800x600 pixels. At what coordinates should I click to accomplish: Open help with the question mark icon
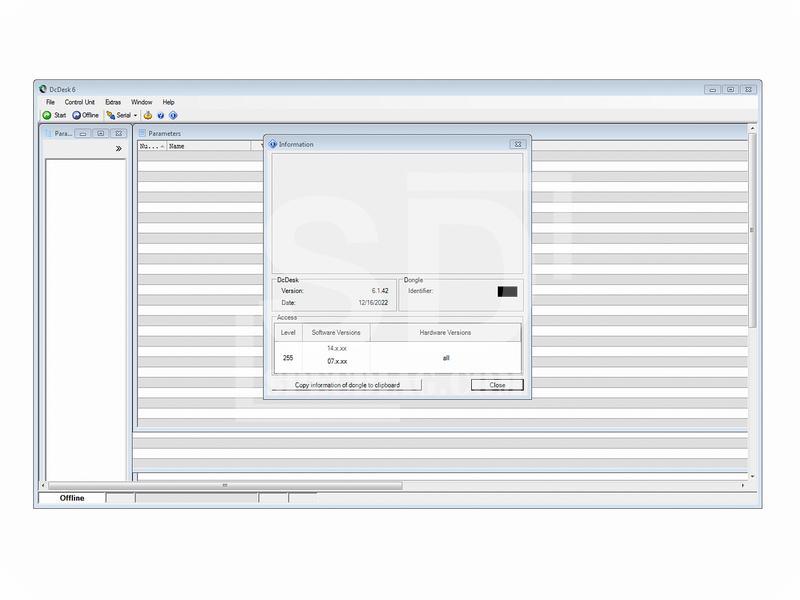click(x=161, y=115)
